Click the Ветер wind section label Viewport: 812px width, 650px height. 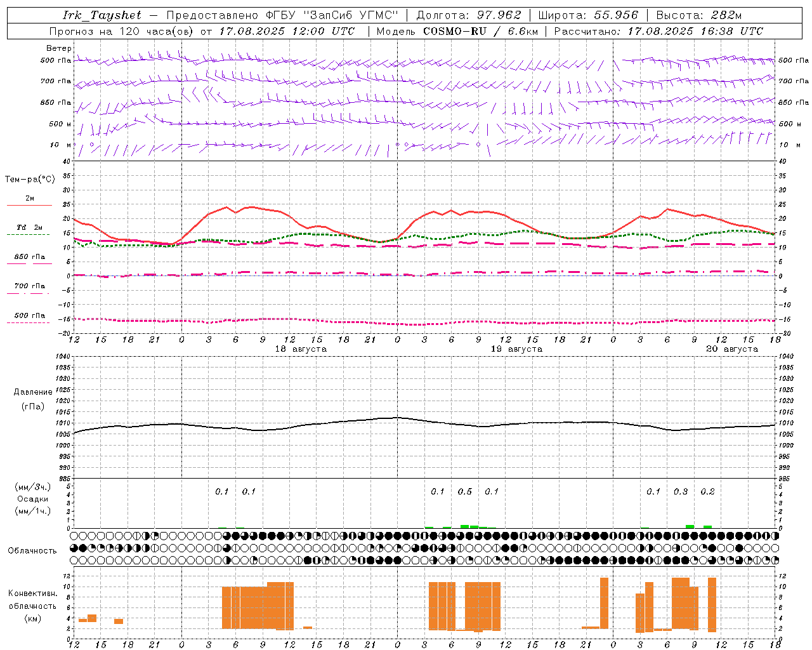59,48
